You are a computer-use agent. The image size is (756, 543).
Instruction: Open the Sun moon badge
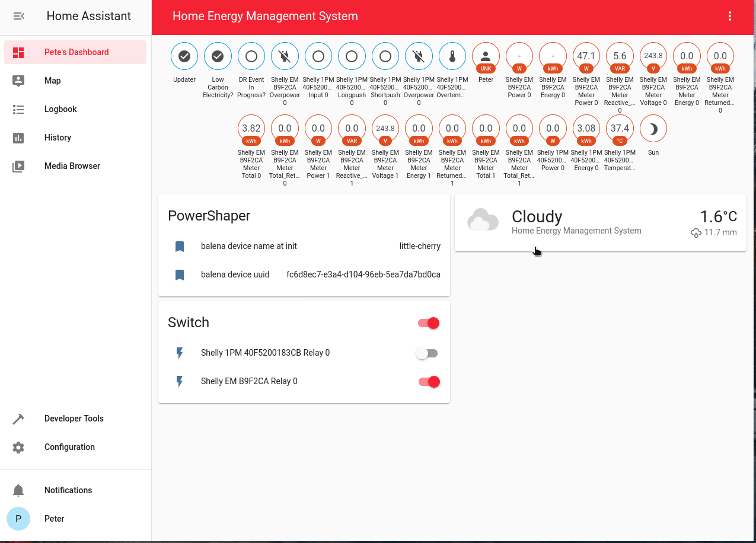[653, 129]
